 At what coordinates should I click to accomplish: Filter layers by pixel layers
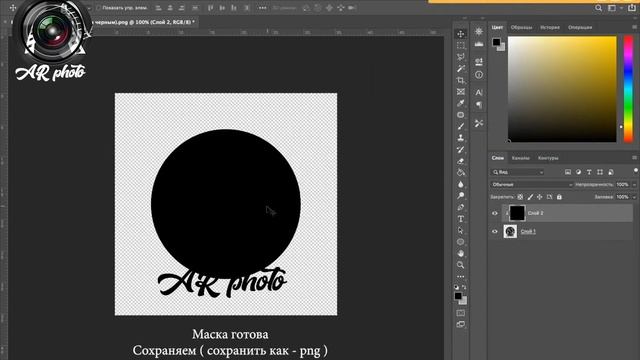(568, 172)
